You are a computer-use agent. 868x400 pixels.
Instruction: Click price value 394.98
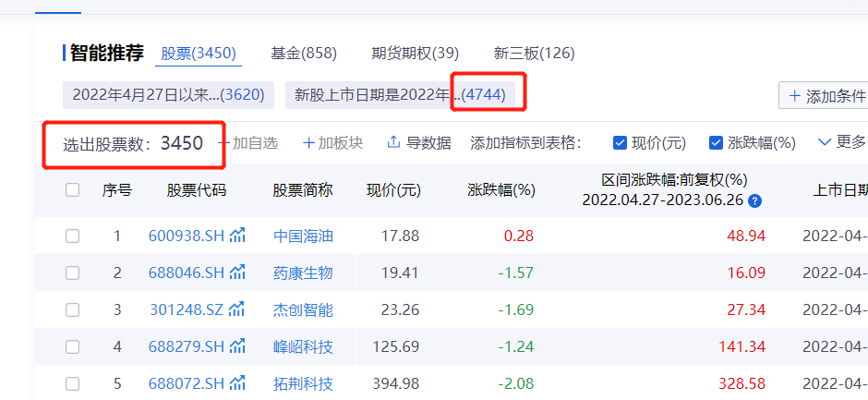pos(396,383)
